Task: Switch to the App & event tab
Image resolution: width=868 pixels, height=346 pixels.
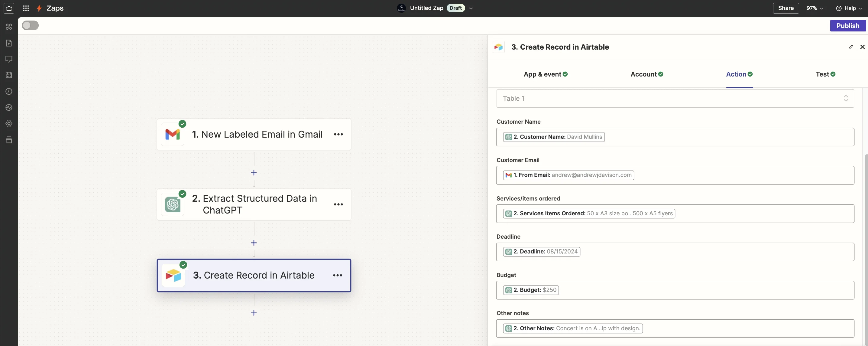Action: 545,74
